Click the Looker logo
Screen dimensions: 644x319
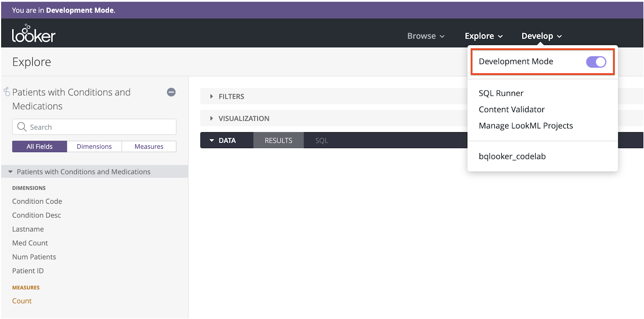click(x=33, y=34)
